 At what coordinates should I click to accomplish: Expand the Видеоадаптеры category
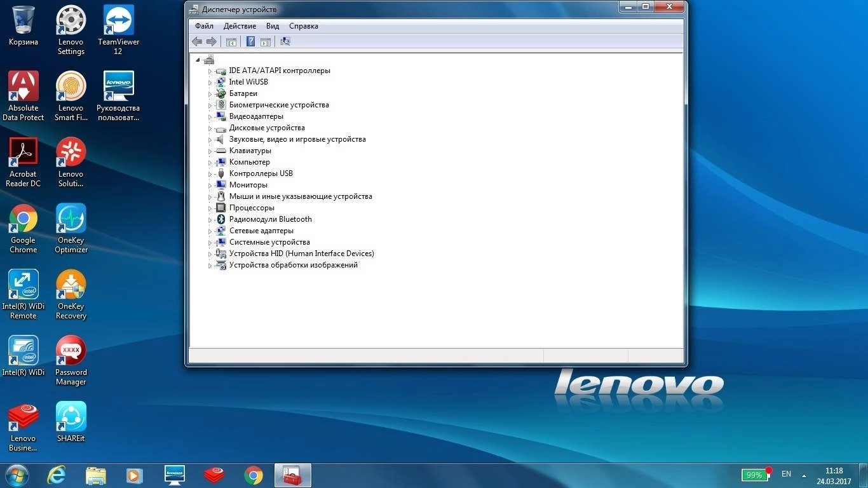210,117
